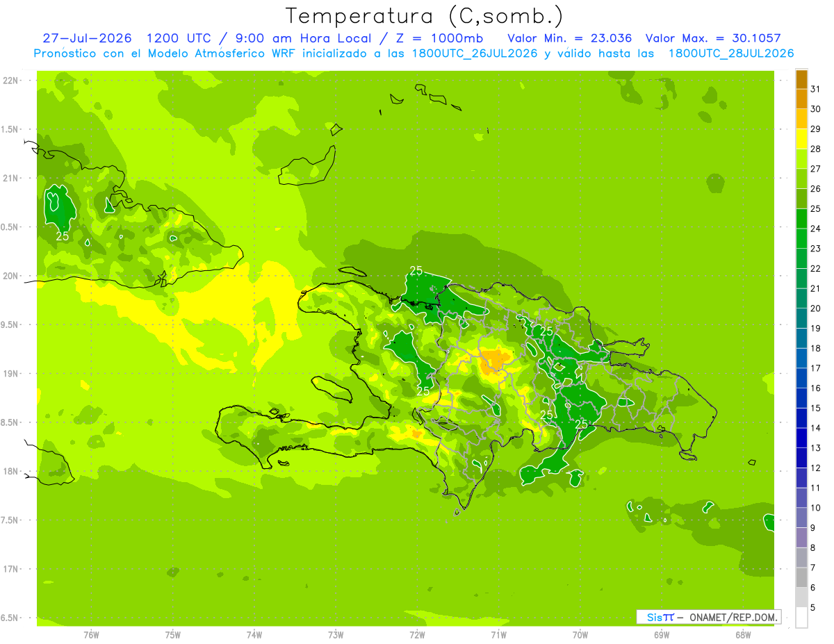Image resolution: width=834 pixels, height=644 pixels.
Task: Select the teal 20 degree legend swatch
Action: (x=801, y=299)
